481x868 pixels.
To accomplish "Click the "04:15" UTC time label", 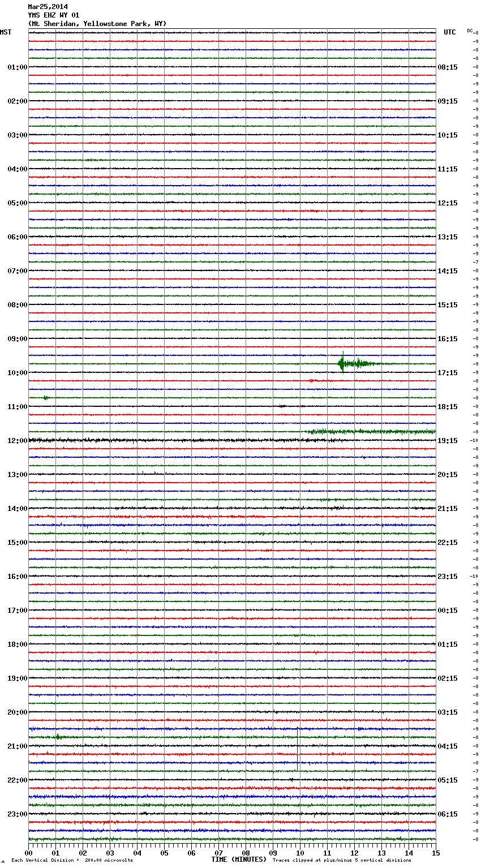I will 448,746.
